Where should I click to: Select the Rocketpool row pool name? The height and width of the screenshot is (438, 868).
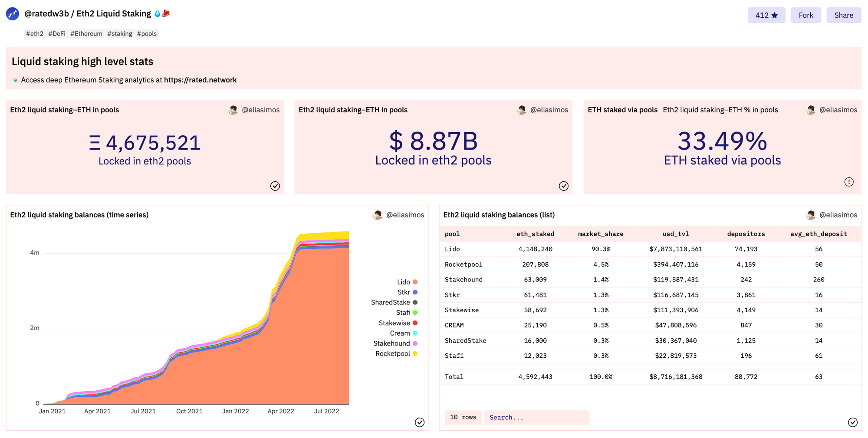(464, 265)
